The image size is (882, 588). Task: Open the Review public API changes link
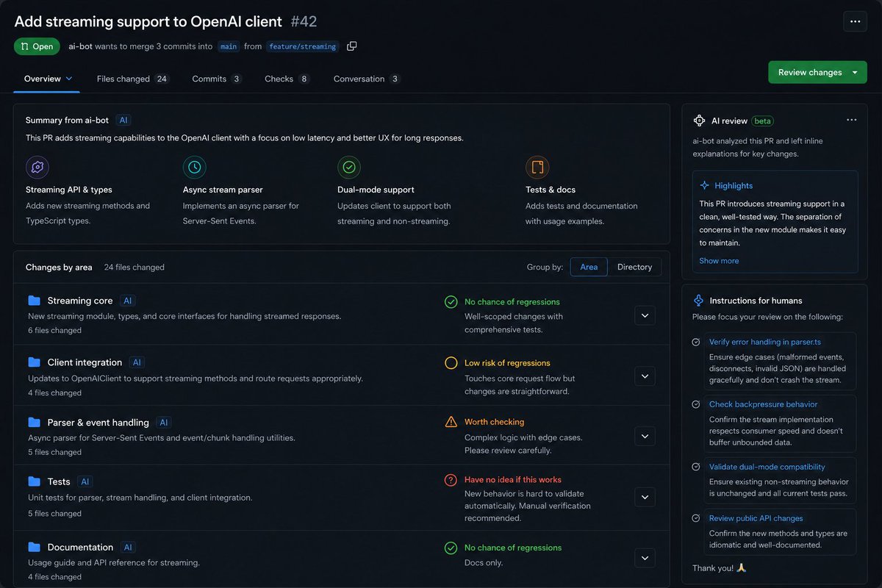(756, 518)
